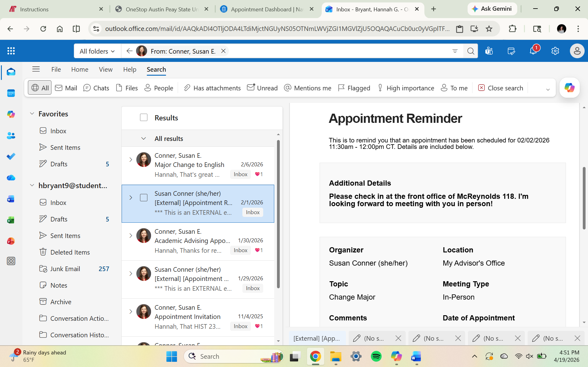Open Outlook settings gear

555,51
